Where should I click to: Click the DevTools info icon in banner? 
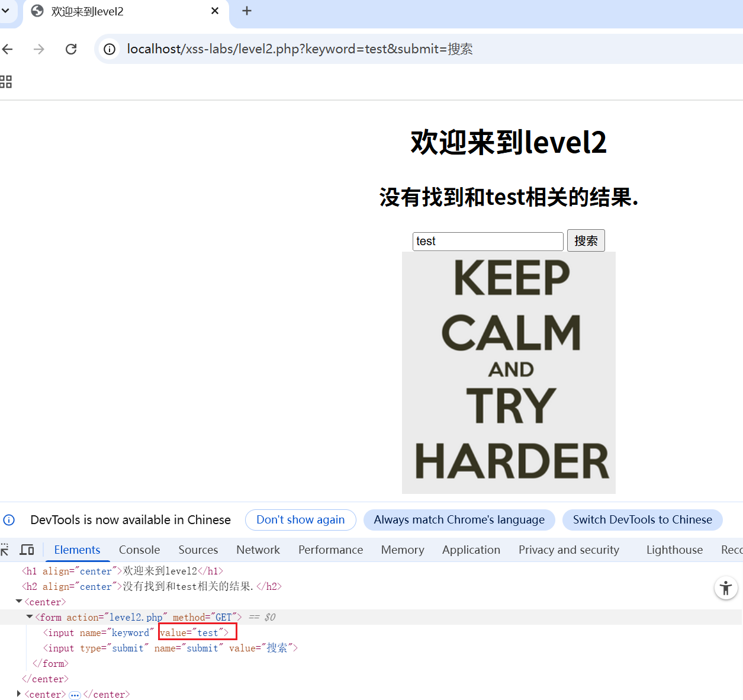point(9,520)
